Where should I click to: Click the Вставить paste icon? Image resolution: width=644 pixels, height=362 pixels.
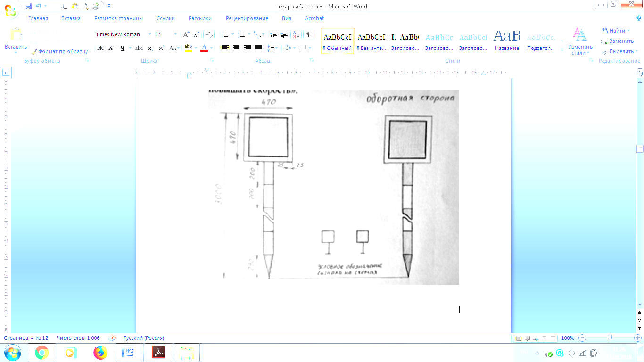pyautogui.click(x=16, y=35)
